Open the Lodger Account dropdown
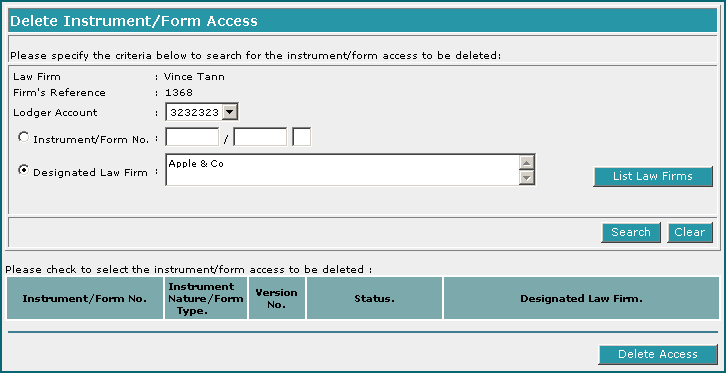The height and width of the screenshot is (373, 726). click(x=202, y=112)
